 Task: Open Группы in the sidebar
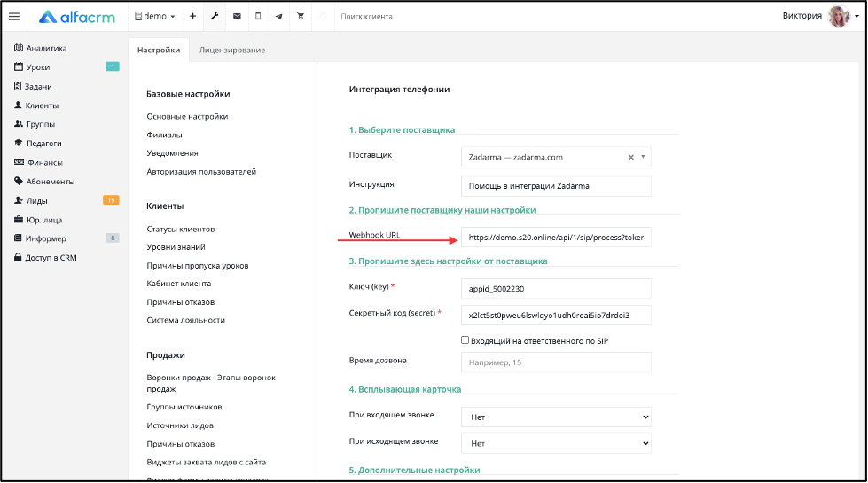(x=35, y=124)
